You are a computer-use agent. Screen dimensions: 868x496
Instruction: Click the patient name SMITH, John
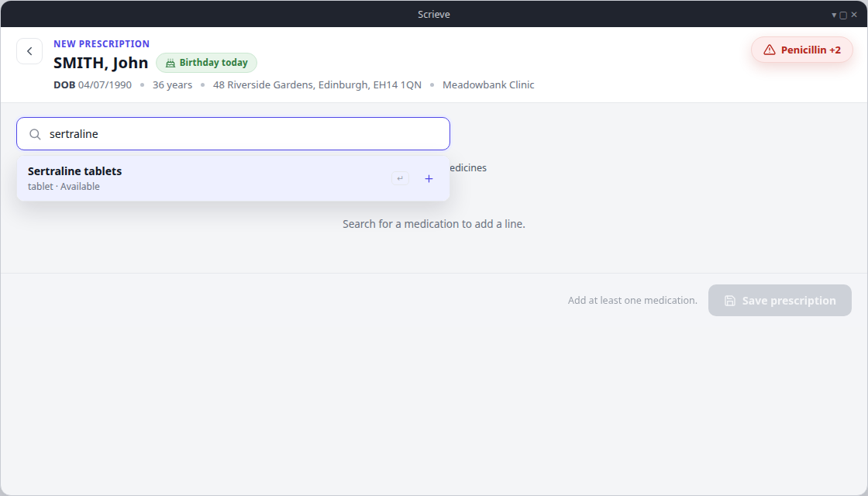(101, 63)
